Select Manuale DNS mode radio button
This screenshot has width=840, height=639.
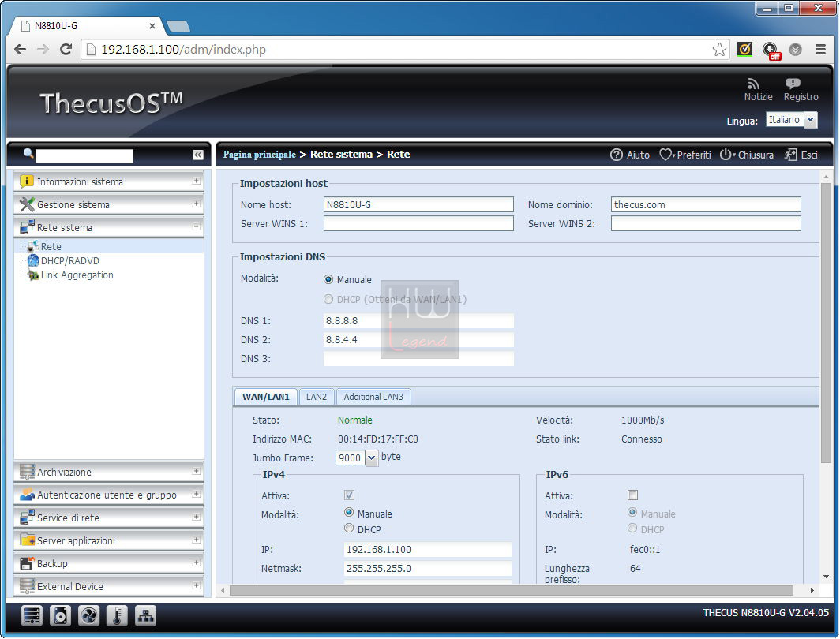(x=328, y=279)
